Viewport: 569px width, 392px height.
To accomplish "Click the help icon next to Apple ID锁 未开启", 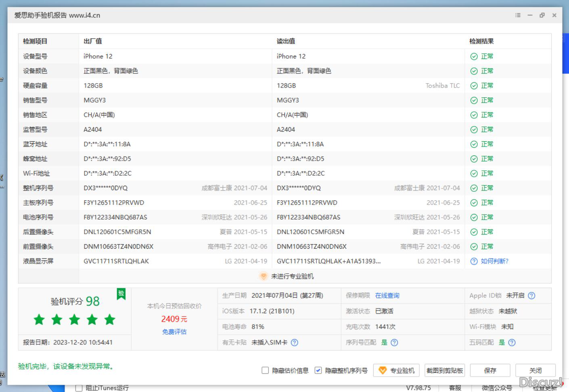I will click(x=531, y=296).
